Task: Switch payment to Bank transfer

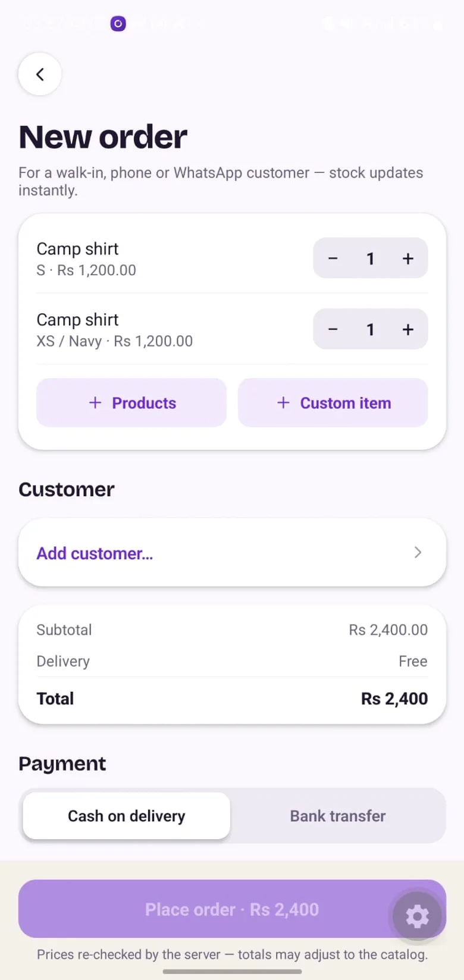Action: tap(338, 816)
